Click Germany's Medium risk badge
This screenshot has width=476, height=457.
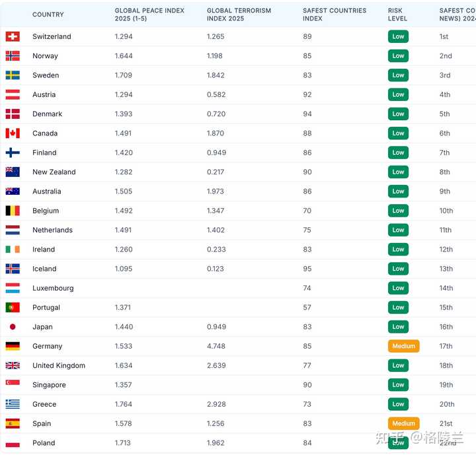click(x=403, y=346)
